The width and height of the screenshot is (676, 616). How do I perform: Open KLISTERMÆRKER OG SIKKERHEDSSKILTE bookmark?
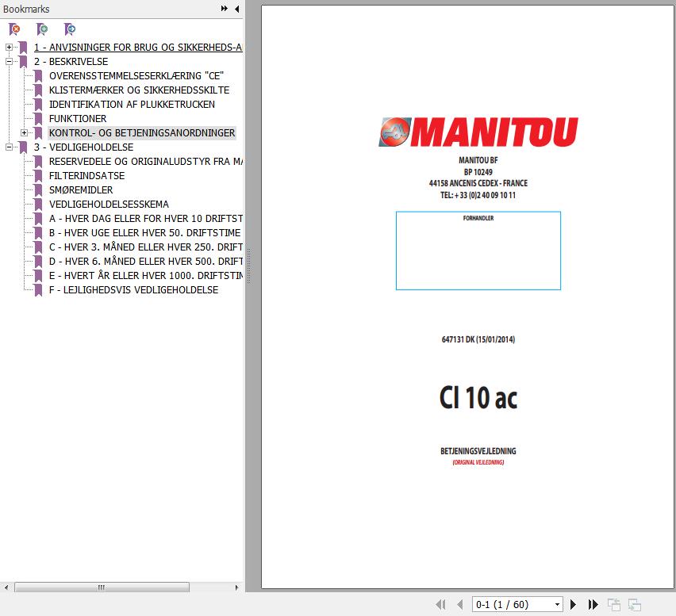coord(140,90)
